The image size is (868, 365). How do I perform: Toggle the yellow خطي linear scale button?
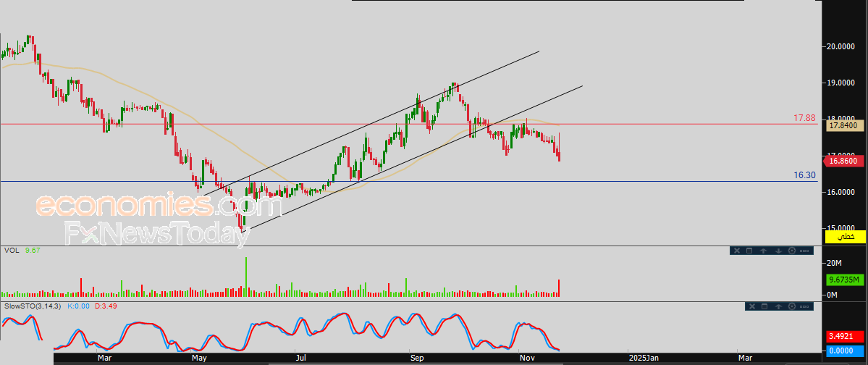pos(846,237)
